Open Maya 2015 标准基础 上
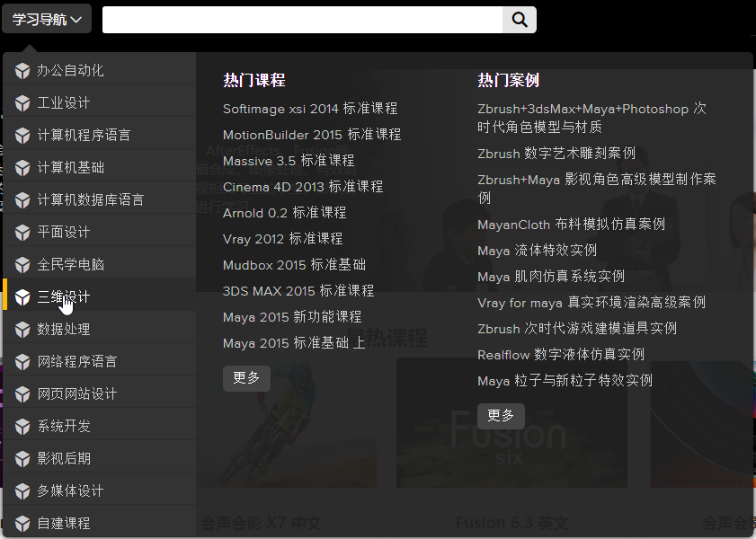This screenshot has width=756, height=539. (x=294, y=342)
